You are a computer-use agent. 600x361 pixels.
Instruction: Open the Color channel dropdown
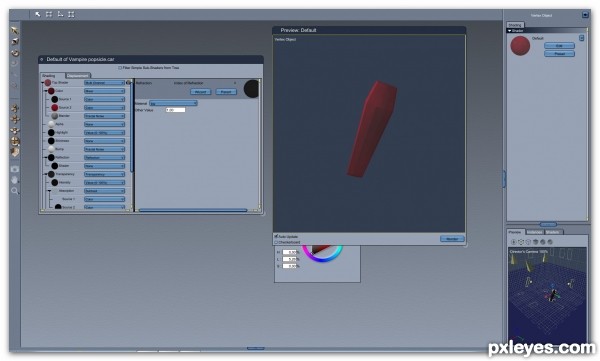click(x=104, y=91)
